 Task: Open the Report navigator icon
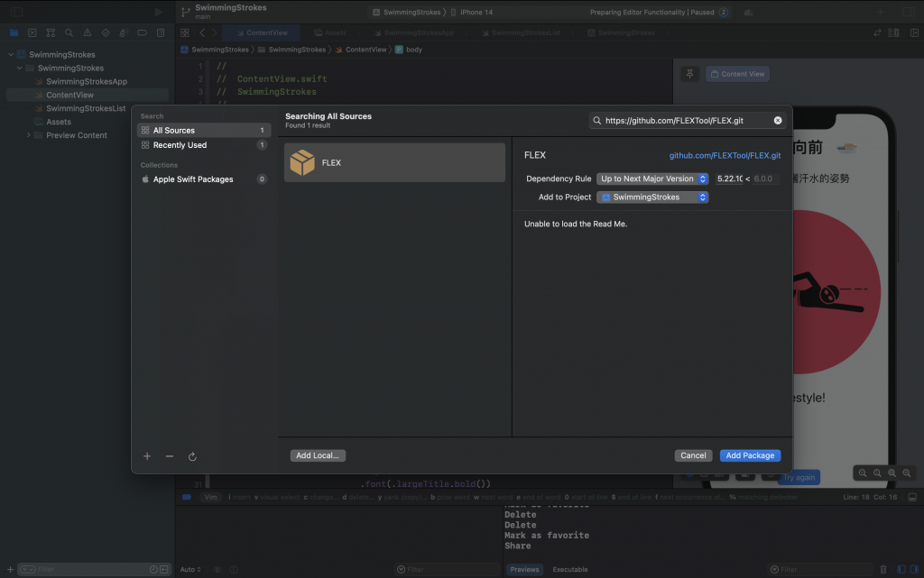[161, 33]
